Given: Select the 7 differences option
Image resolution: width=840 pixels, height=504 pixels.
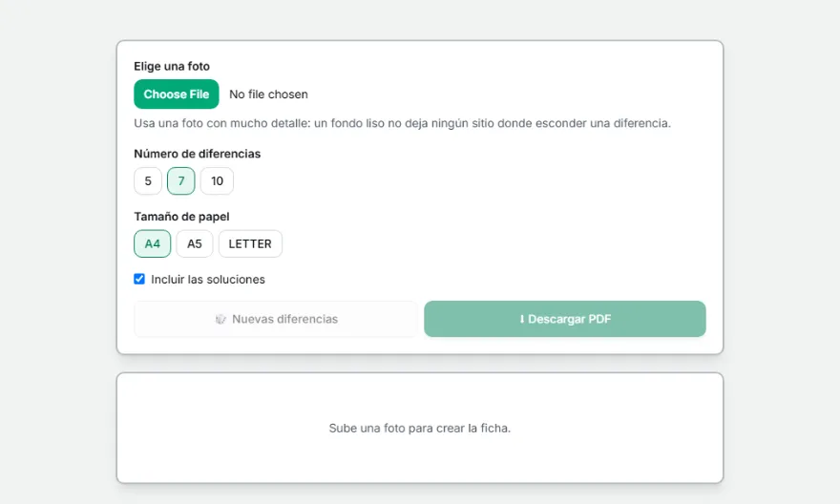Looking at the screenshot, I should click(x=181, y=181).
